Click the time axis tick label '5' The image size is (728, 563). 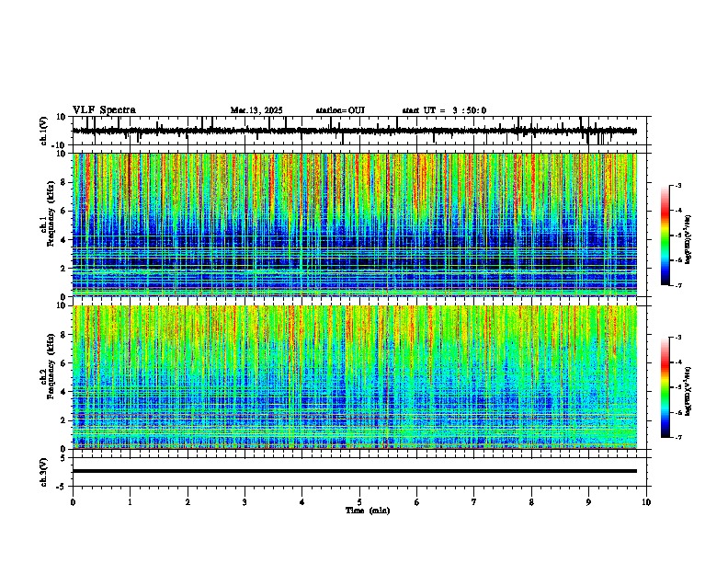coord(359,502)
